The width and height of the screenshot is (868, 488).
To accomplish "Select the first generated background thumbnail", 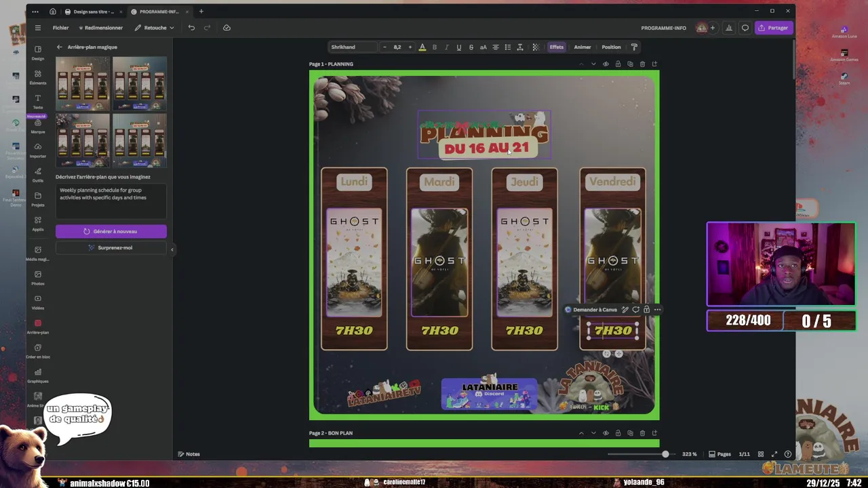I will pos(83,83).
